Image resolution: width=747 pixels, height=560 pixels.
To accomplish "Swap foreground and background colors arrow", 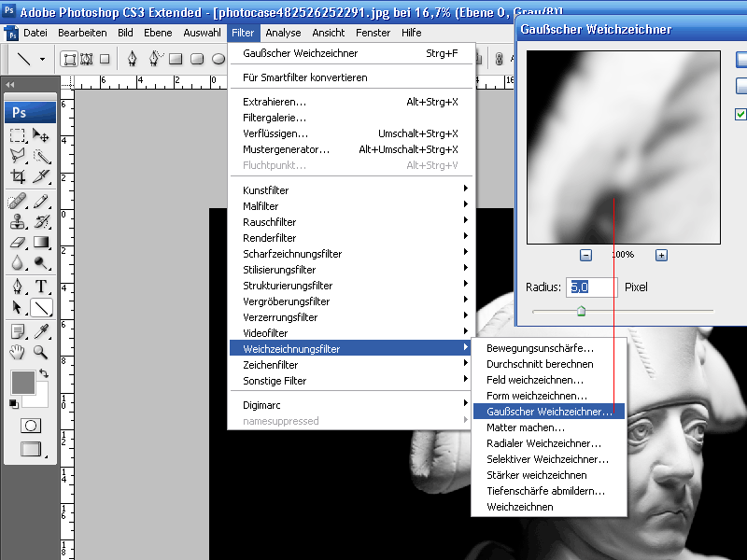I will 44,373.
